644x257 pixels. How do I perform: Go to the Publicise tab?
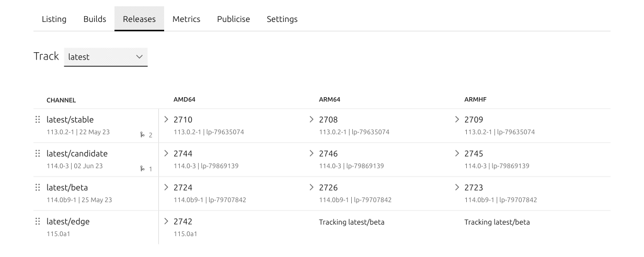coord(233,19)
